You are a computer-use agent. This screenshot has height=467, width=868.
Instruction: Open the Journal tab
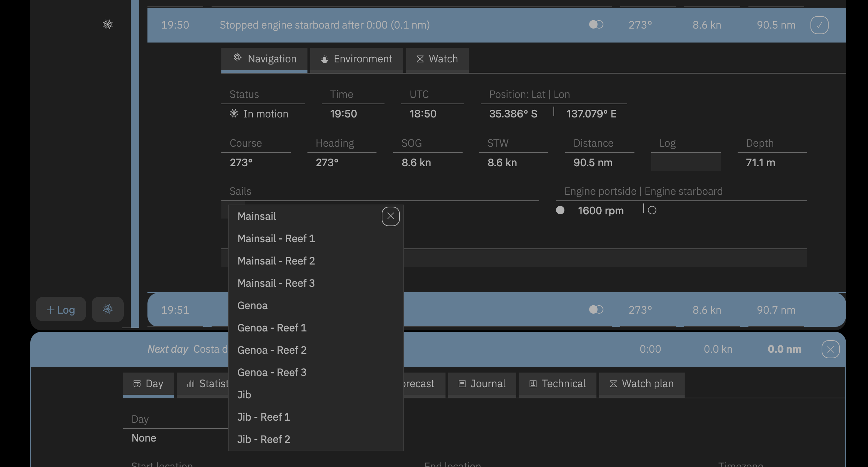[x=482, y=384]
